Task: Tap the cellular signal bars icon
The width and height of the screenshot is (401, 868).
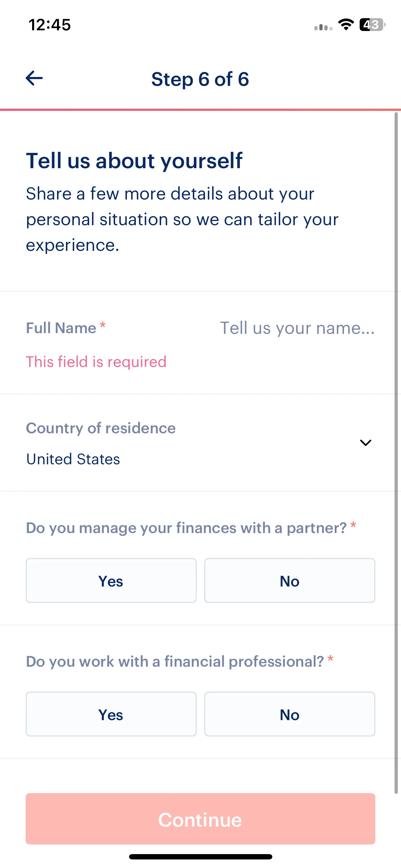Action: (x=323, y=27)
